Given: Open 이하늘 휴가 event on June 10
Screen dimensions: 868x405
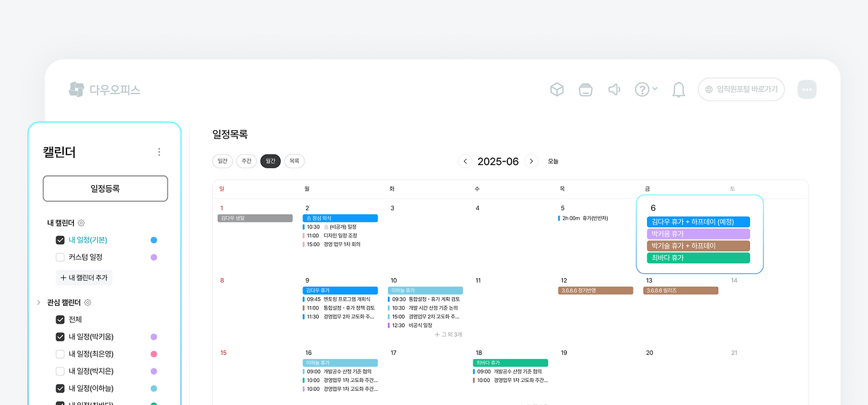Looking at the screenshot, I should 426,290.
